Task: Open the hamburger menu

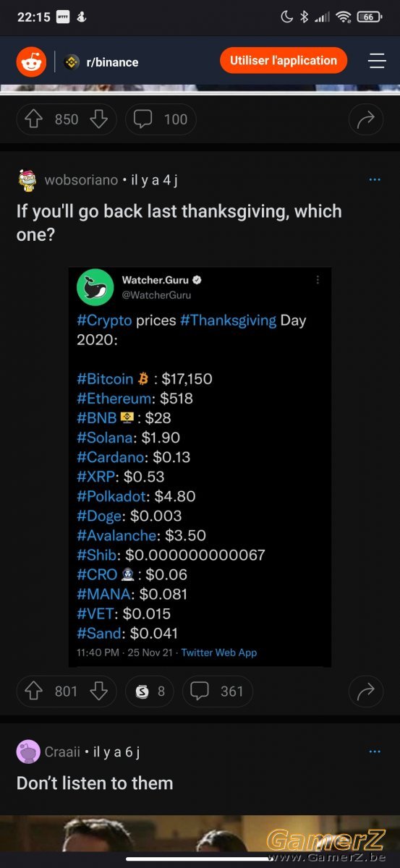Action: 377,61
